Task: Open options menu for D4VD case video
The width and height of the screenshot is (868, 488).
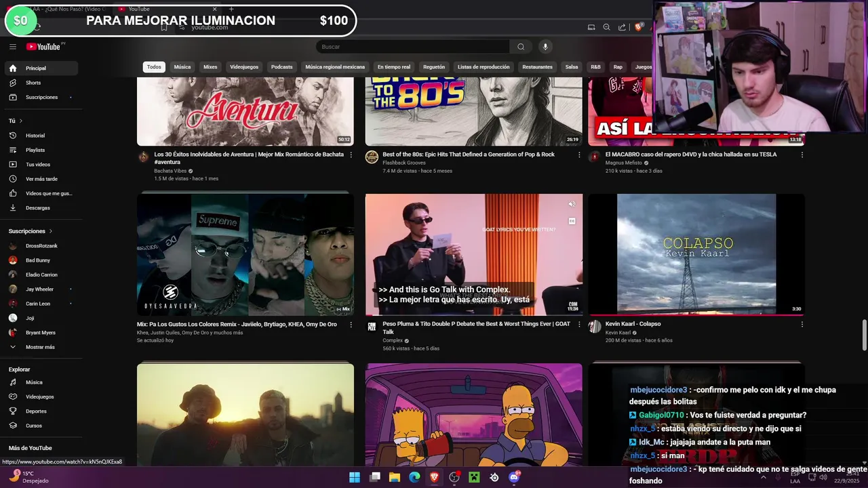Action: pyautogui.click(x=802, y=155)
